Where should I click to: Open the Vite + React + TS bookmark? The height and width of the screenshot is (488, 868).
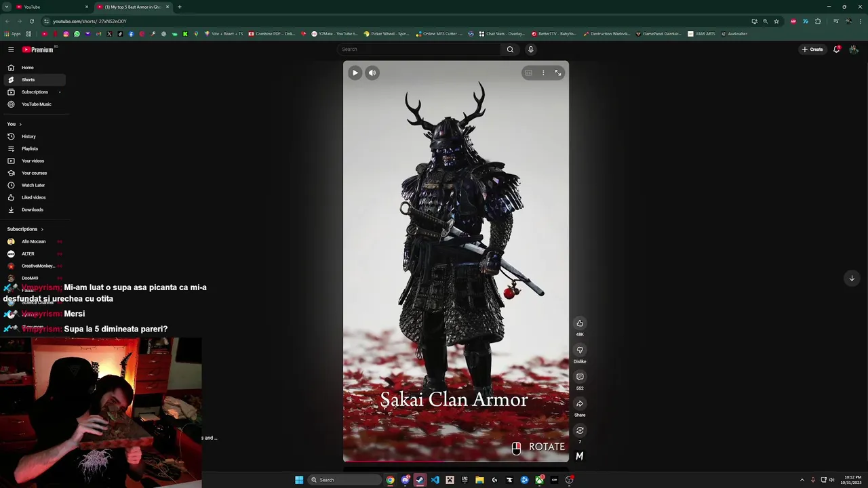click(x=223, y=34)
